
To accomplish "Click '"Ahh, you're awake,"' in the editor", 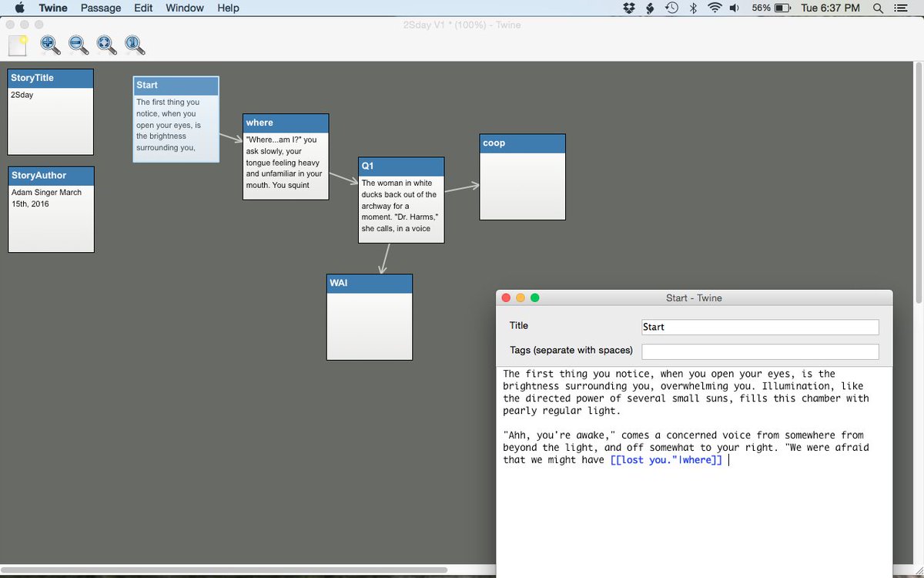I will [557, 435].
